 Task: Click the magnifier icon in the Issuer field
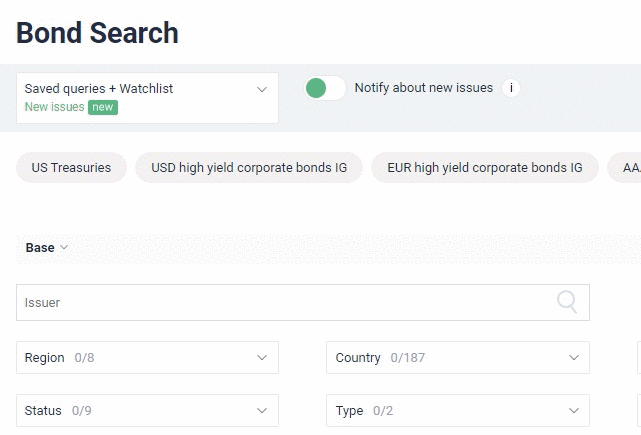coord(567,302)
